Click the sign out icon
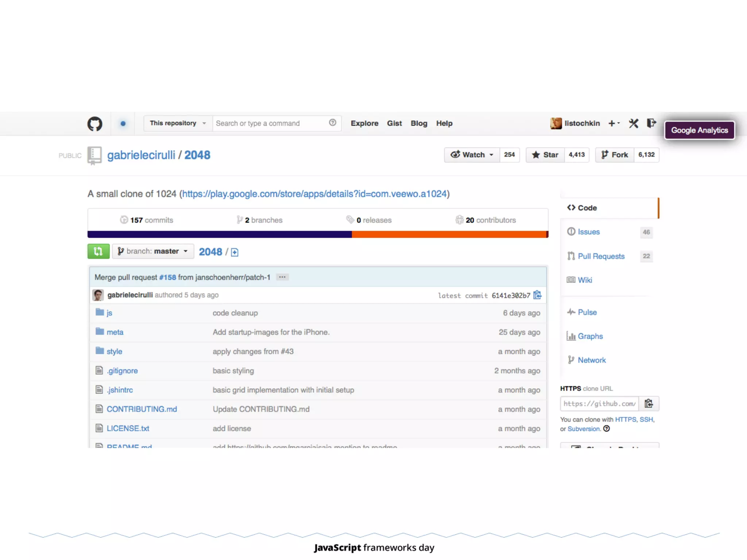This screenshot has height=560, width=747. pyautogui.click(x=651, y=123)
